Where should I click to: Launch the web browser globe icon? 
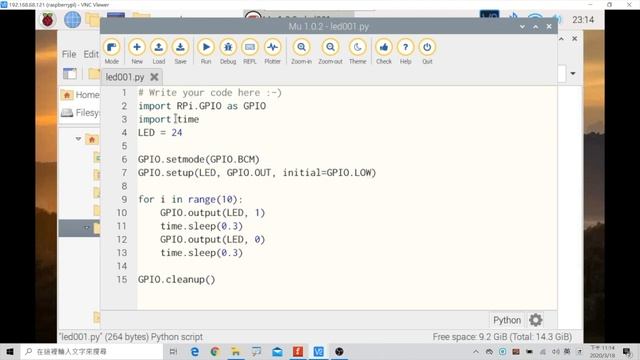click(x=72, y=20)
